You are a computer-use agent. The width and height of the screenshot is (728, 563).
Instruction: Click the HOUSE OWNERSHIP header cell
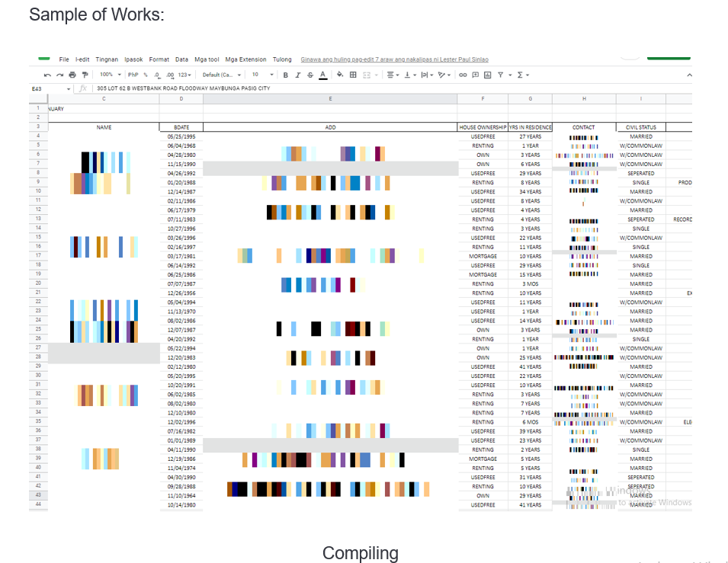[483, 127]
